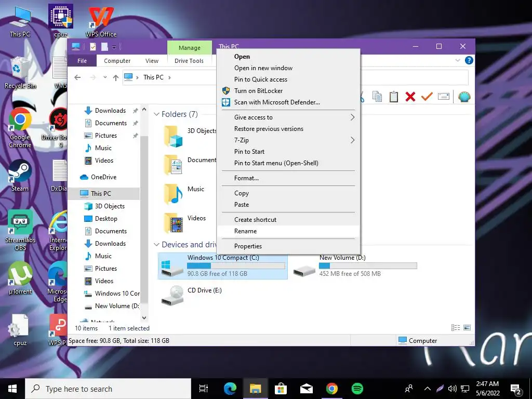Screen dimensions: 532x399
Task: Go back with the left arrow
Action: pos(77,77)
